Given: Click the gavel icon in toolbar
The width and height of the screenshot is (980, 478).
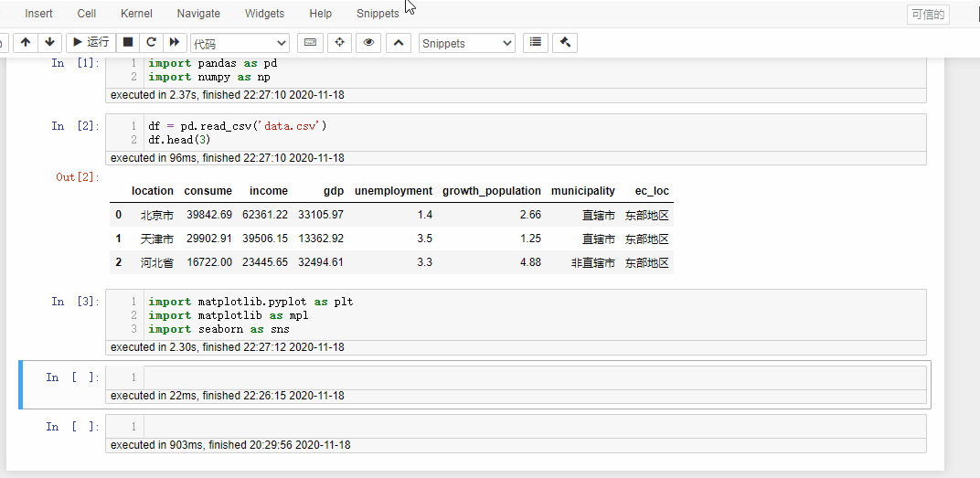Looking at the screenshot, I should click(565, 43).
